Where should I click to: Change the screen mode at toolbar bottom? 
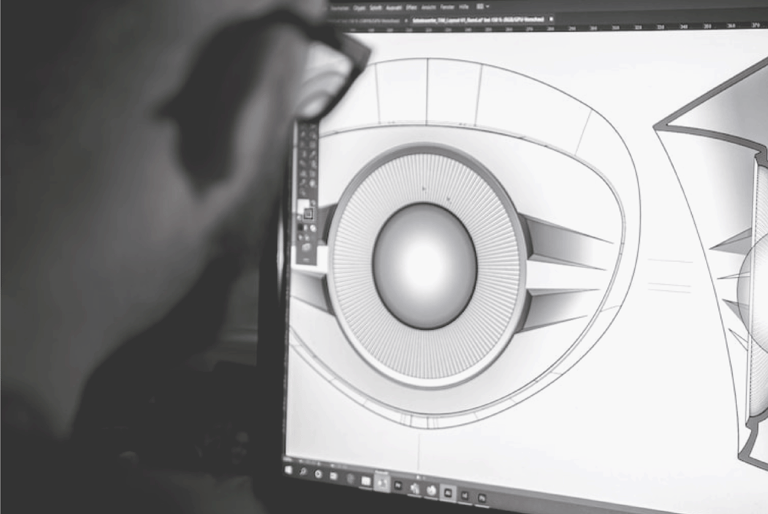(x=307, y=247)
